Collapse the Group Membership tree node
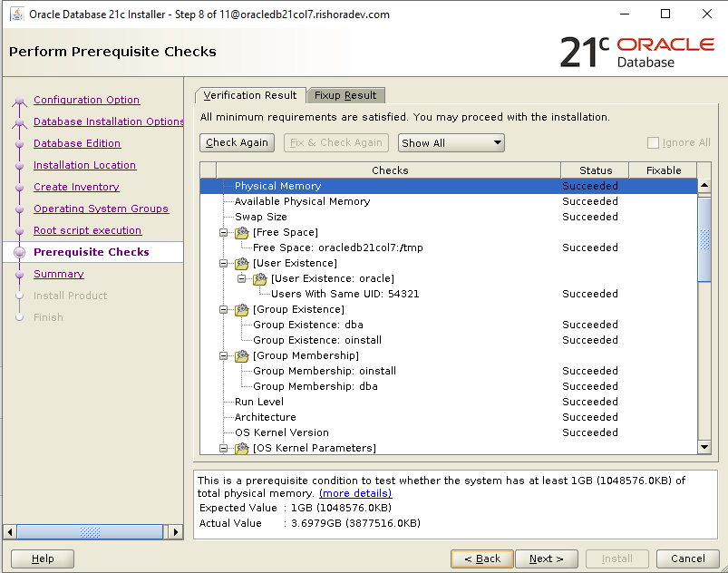Screen dimensions: 728x573 (x=224, y=355)
